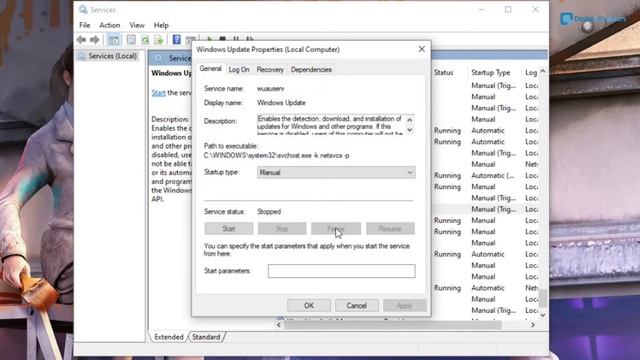Open the View menu
This screenshot has width=640, height=360.
click(137, 25)
